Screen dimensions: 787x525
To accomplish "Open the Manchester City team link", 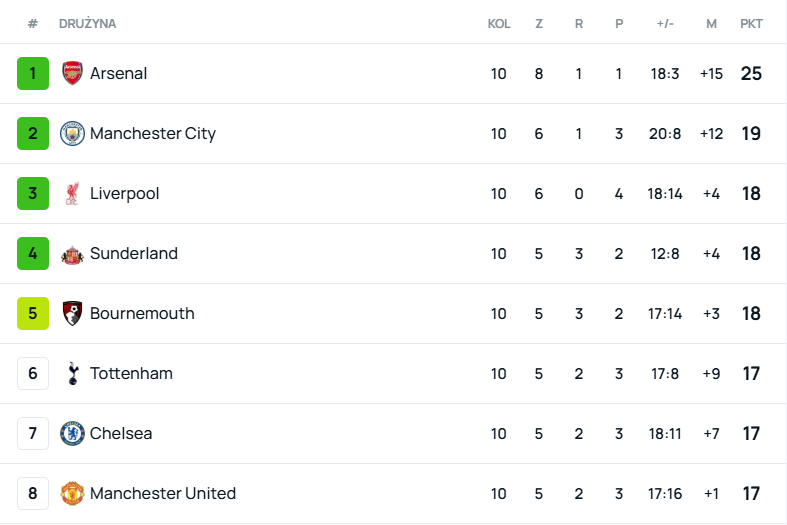I will click(x=153, y=133).
